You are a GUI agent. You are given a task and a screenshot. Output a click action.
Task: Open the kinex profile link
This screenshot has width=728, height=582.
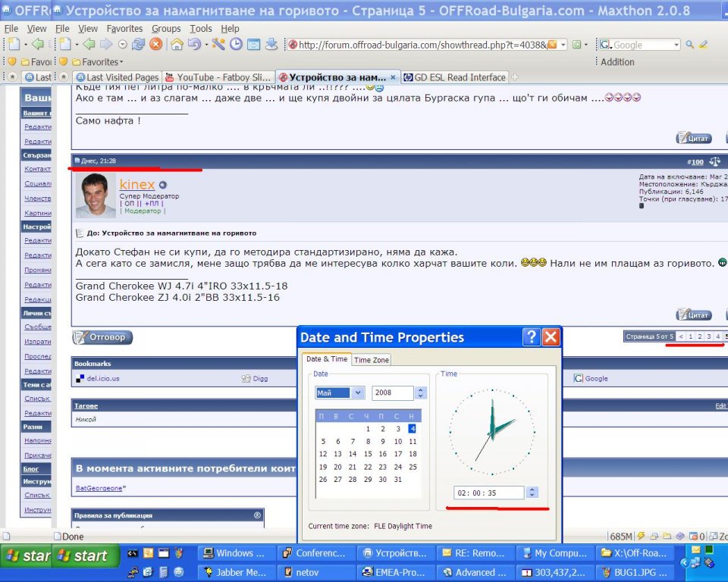(137, 184)
